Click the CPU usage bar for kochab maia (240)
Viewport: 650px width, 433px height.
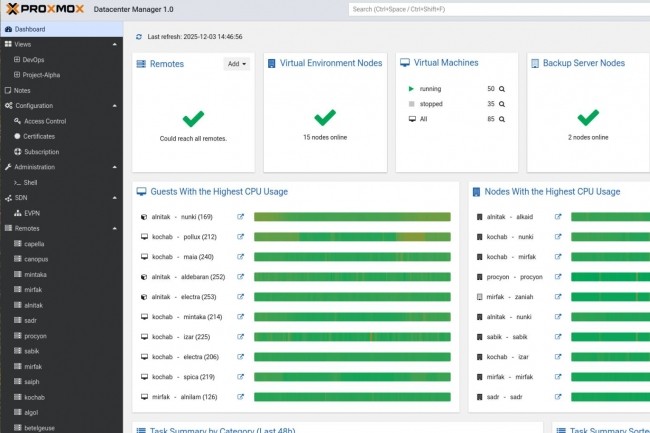[352, 257]
